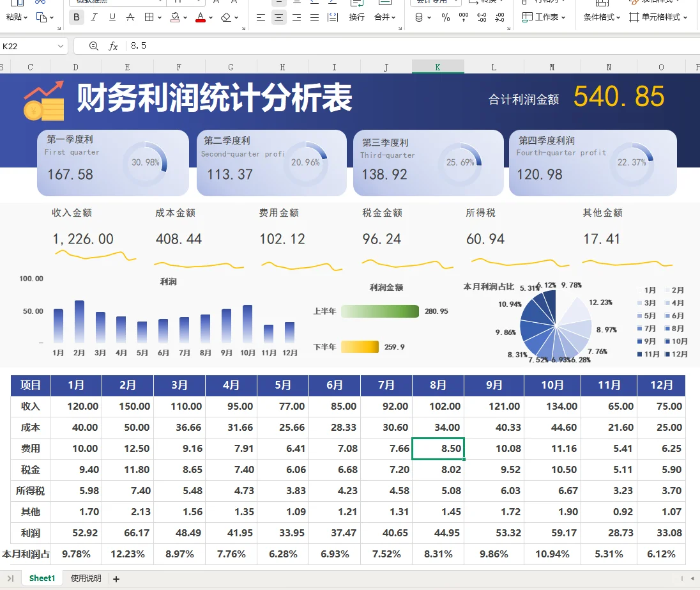The image size is (700, 590).
Task: Open alignment group dialog launcher
Action: point(400,28)
